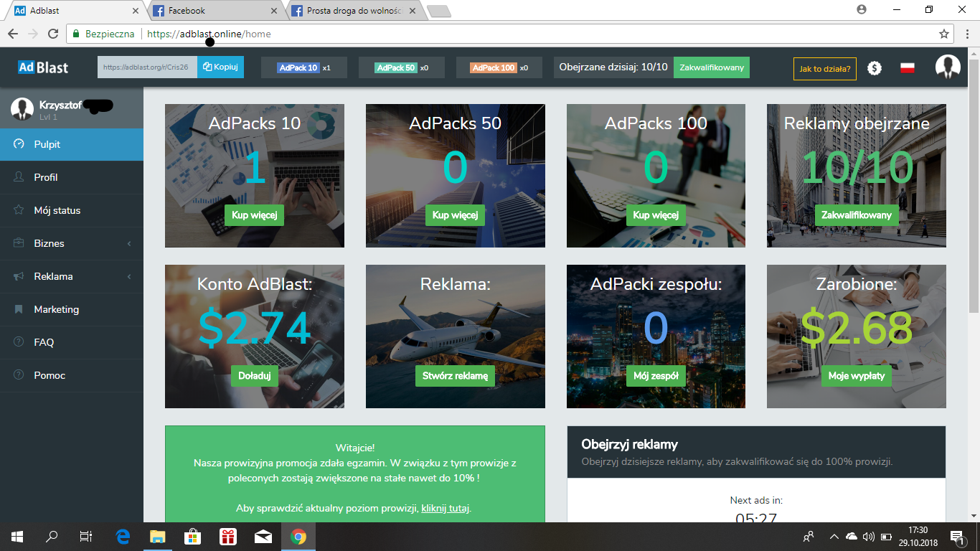980x551 pixels.
Task: Expand the Reklama sidebar chevron
Action: [x=129, y=277]
